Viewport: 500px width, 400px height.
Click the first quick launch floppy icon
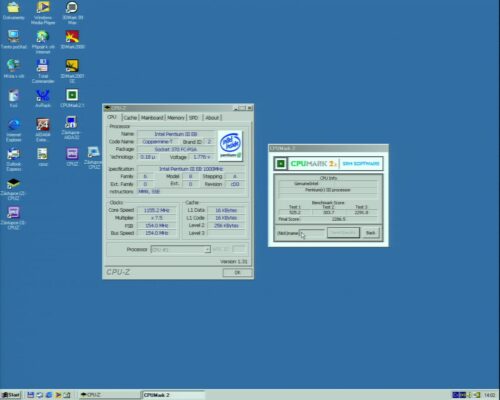(x=31, y=395)
